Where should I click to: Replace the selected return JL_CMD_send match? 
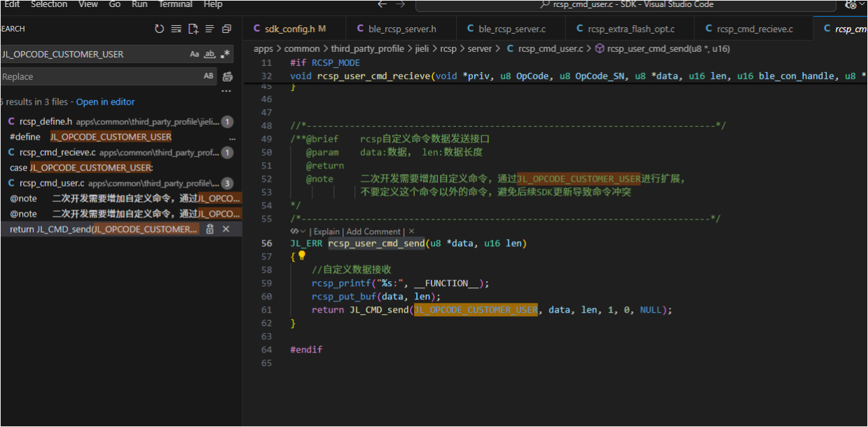pyautogui.click(x=209, y=229)
